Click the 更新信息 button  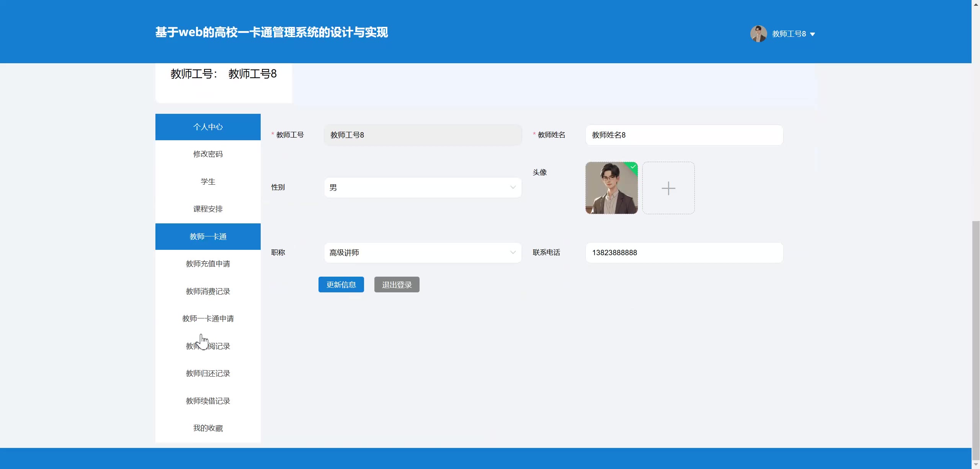click(341, 285)
